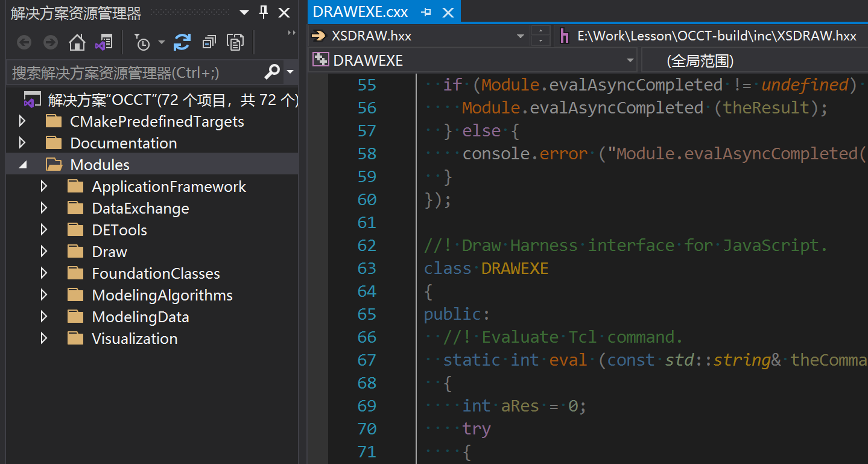
Task: Toggle auto-hide pin on Solution Explorer panel
Action: 264,12
